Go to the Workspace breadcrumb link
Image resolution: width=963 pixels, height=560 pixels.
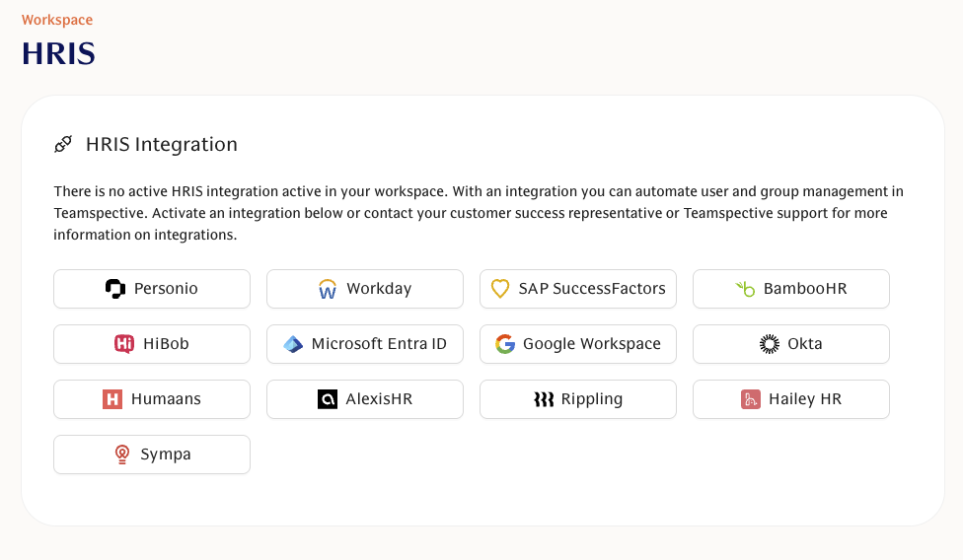57,20
